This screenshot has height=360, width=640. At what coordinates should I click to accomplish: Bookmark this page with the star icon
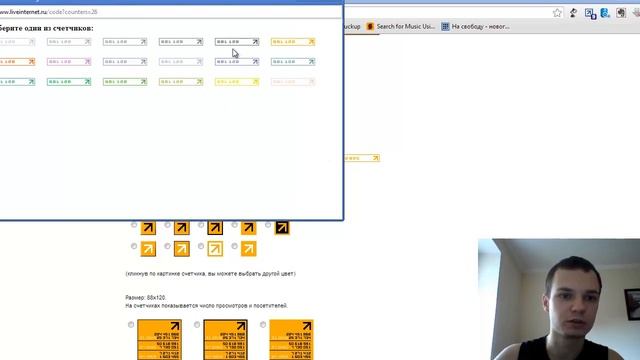pos(557,13)
